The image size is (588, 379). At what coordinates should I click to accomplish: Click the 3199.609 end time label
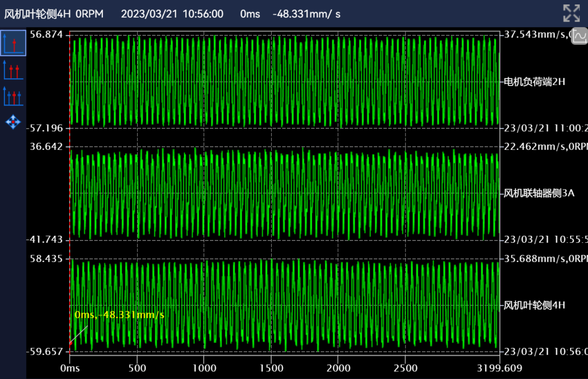(499, 368)
